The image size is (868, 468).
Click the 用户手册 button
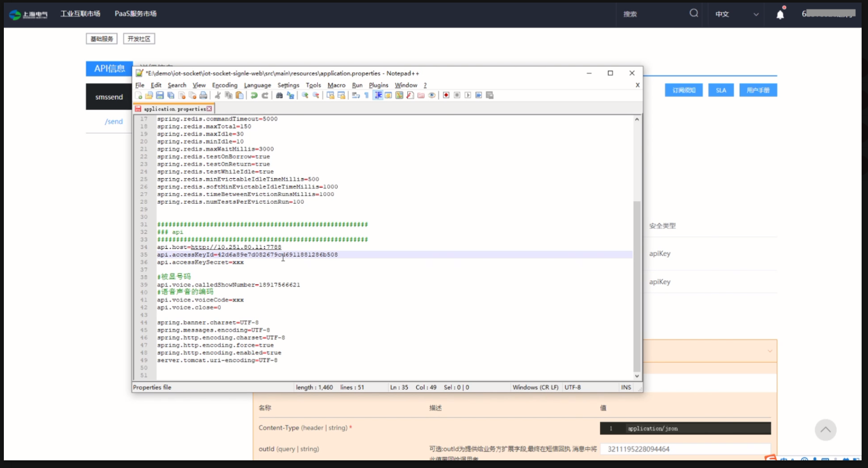(758, 90)
